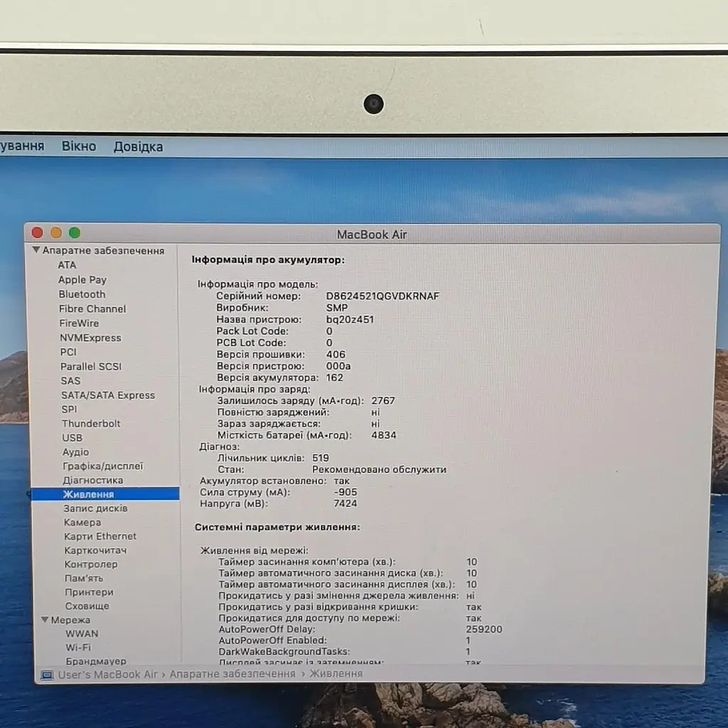Click the computer icon in path bar
This screenshot has width=728, height=728.
[47, 675]
